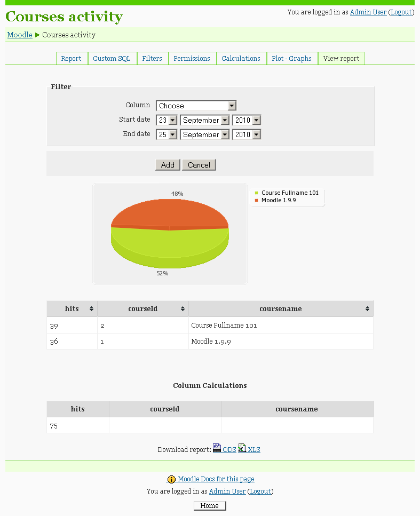
Task: Sort table by courseId column arrows
Action: (x=183, y=309)
